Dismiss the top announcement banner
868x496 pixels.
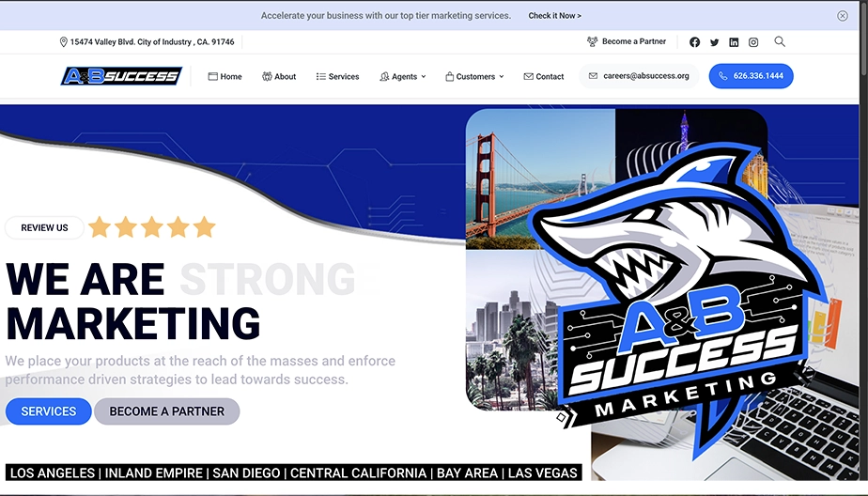tap(842, 15)
